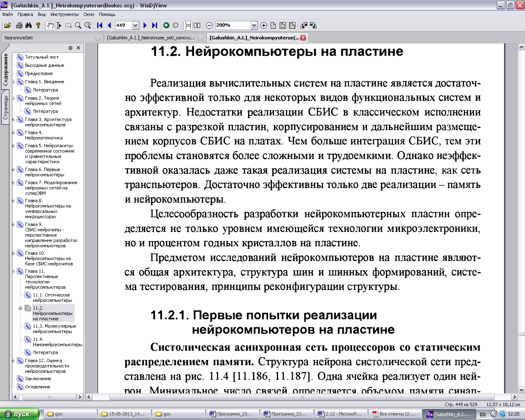Click the Actual Size page icon
Screen dimensions: 525x420
point(273,25)
